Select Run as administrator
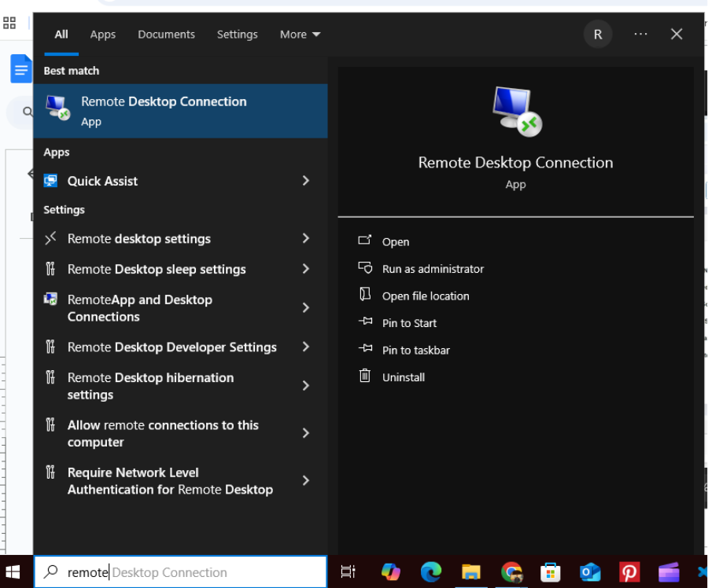The height and width of the screenshot is (588, 708). pos(433,269)
